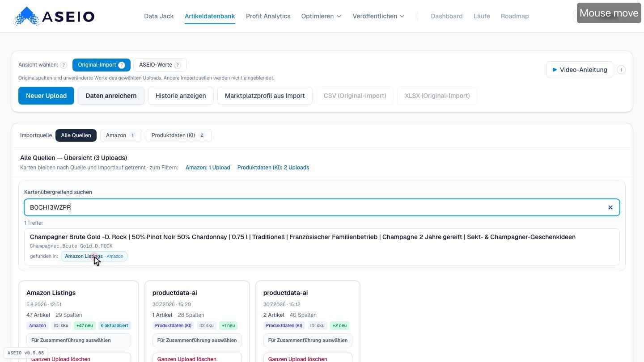Open the Roadmap page
This screenshot has height=362, width=644.
[x=514, y=16]
